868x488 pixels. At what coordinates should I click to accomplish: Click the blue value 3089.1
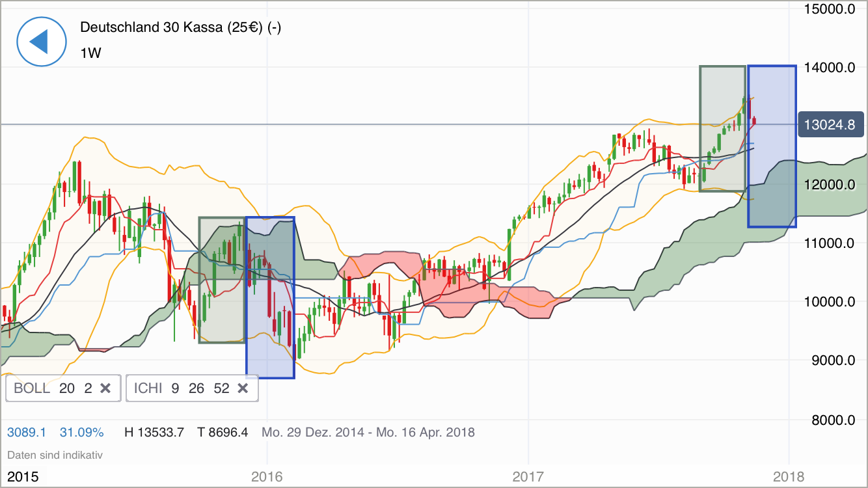pyautogui.click(x=26, y=431)
